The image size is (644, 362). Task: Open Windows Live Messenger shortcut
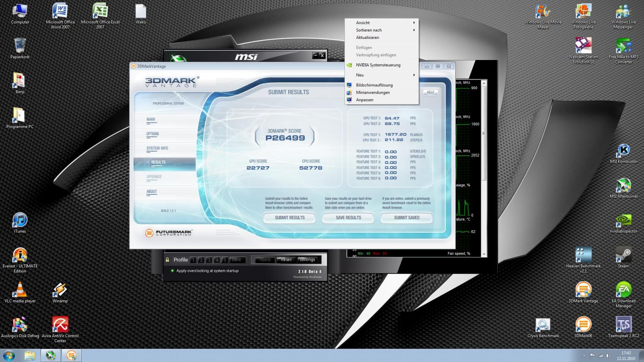pyautogui.click(x=623, y=16)
